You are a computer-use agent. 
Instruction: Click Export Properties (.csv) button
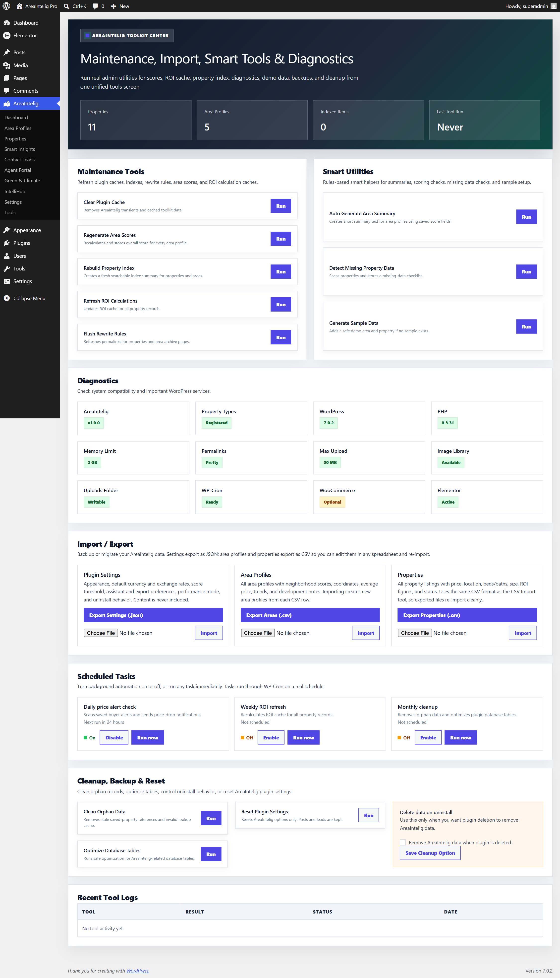[x=467, y=615]
